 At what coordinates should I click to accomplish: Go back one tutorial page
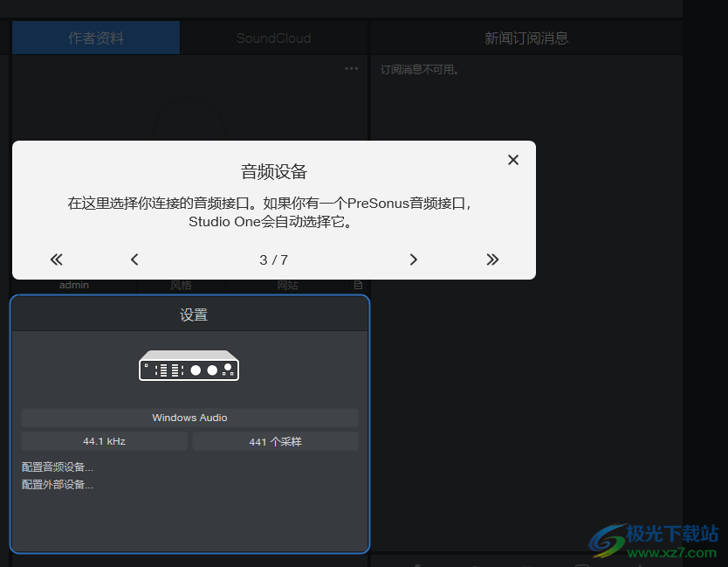click(134, 259)
